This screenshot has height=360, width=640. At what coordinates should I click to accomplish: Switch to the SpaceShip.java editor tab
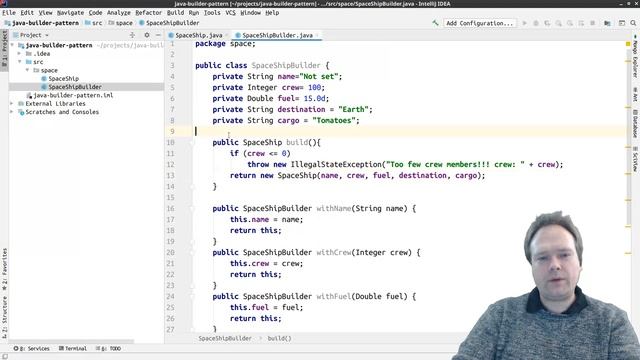[x=199, y=35]
